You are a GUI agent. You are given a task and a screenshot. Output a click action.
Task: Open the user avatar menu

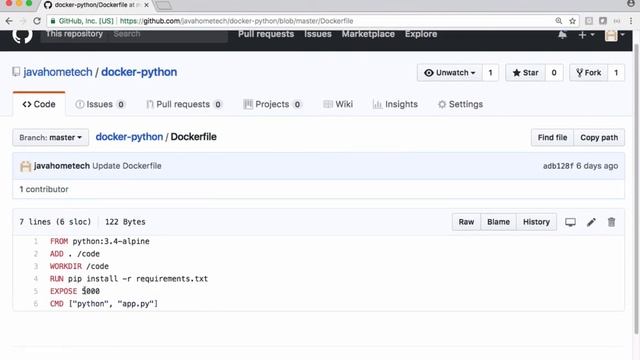pos(615,35)
